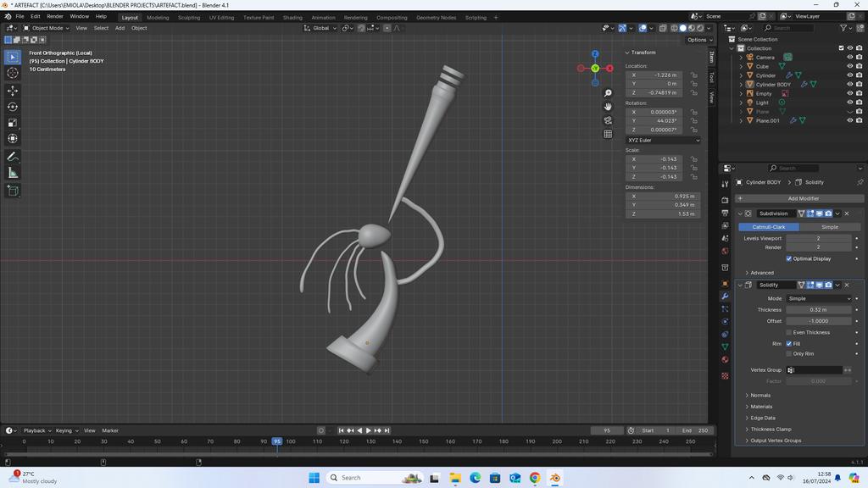Screen dimensions: 868x488
Task: Select the Transform tool
Action: [x=13, y=139]
